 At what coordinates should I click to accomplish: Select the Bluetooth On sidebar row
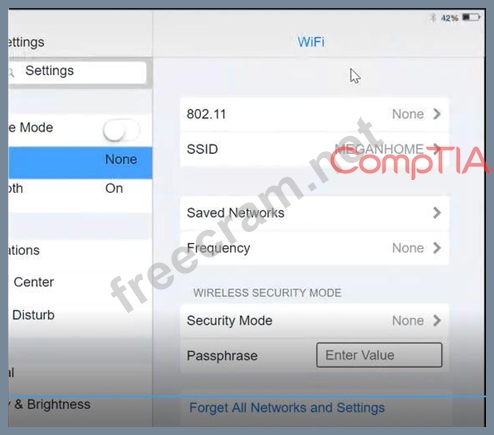(x=80, y=189)
